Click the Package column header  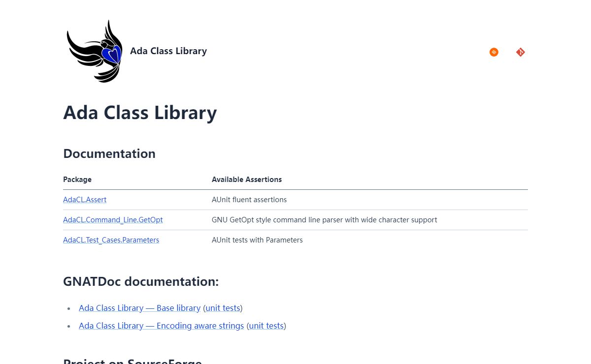[77, 180]
